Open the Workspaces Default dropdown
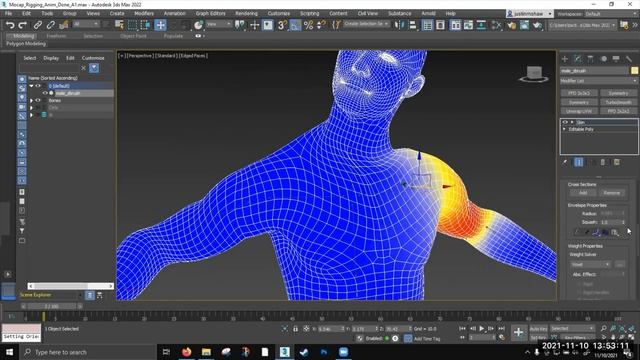 point(611,14)
